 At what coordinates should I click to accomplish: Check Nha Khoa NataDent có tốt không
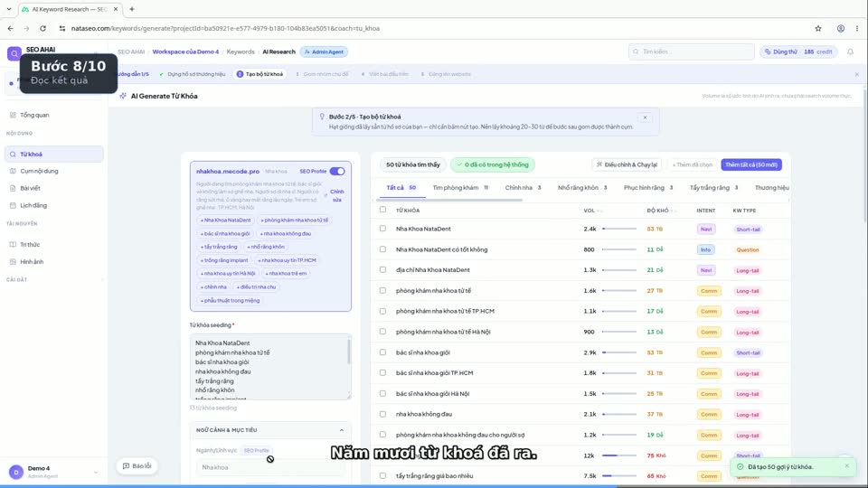tap(382, 249)
